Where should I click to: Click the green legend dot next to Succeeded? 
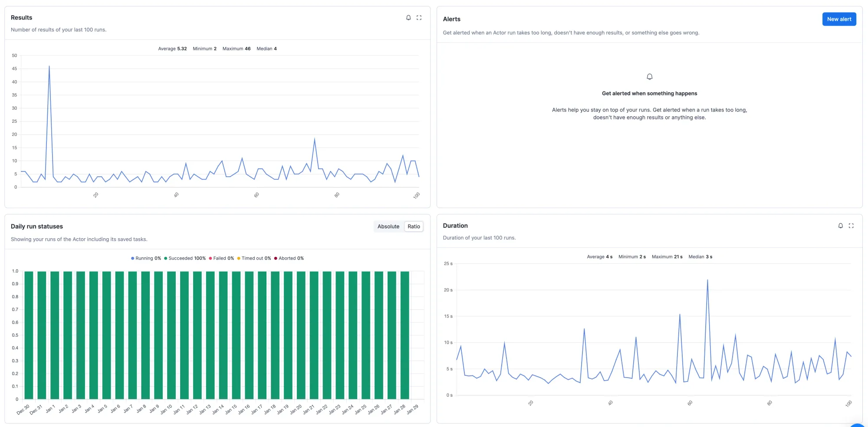(166, 258)
